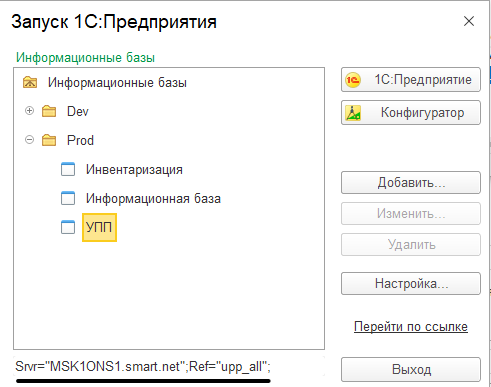Viewport: 491px width, 387px height.
Task: Click the Добавить... button
Action: point(411,183)
